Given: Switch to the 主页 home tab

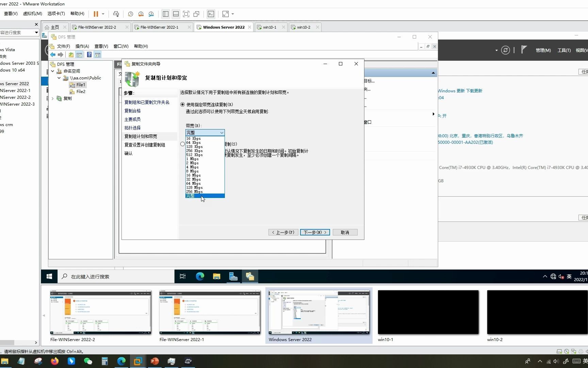Looking at the screenshot, I should click(x=55, y=27).
